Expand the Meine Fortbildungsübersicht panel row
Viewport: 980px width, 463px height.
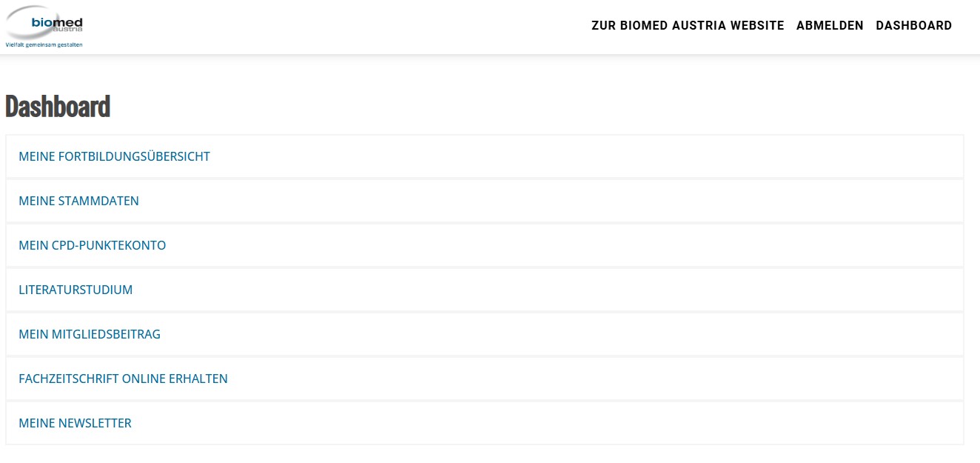pyautogui.click(x=592, y=156)
